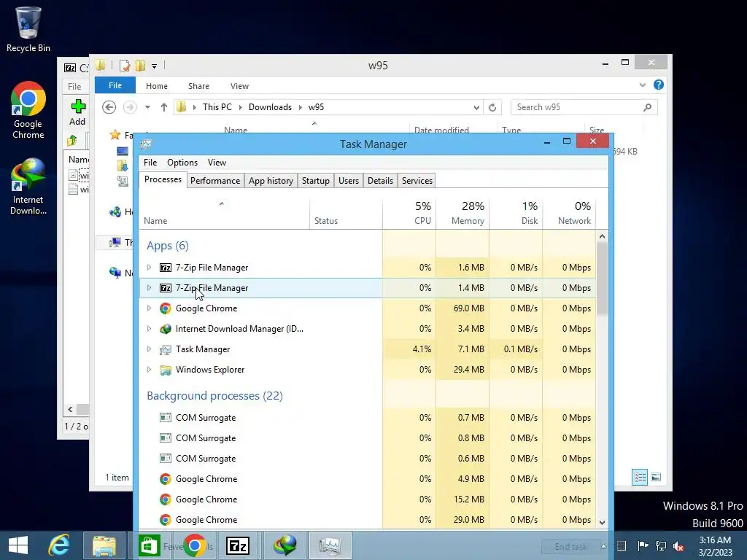747x560 pixels.
Task: Click Task Manager process list scrollbar thumb
Action: click(x=602, y=279)
